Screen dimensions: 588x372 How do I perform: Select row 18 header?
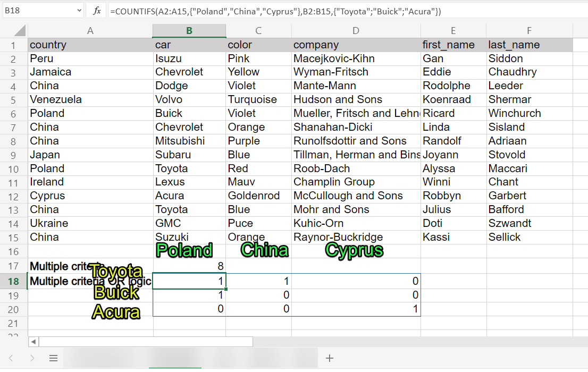13,281
